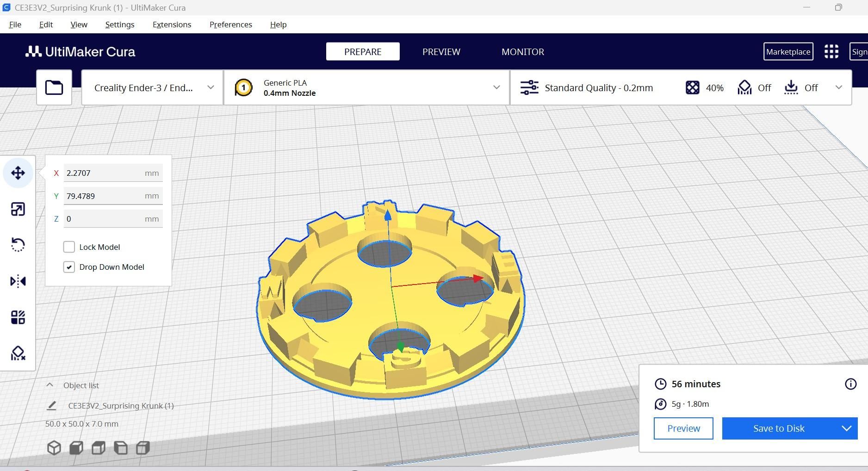The image size is (868, 471).
Task: Open the Save to Disk options arrow
Action: click(x=847, y=428)
